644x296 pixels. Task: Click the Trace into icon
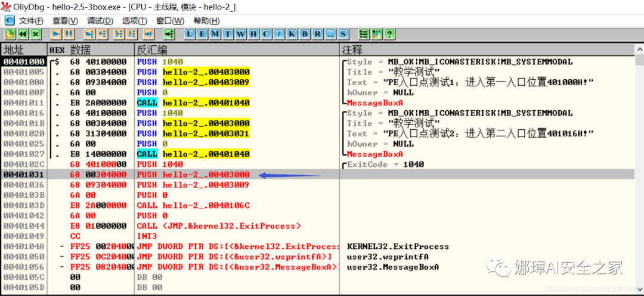click(119, 34)
